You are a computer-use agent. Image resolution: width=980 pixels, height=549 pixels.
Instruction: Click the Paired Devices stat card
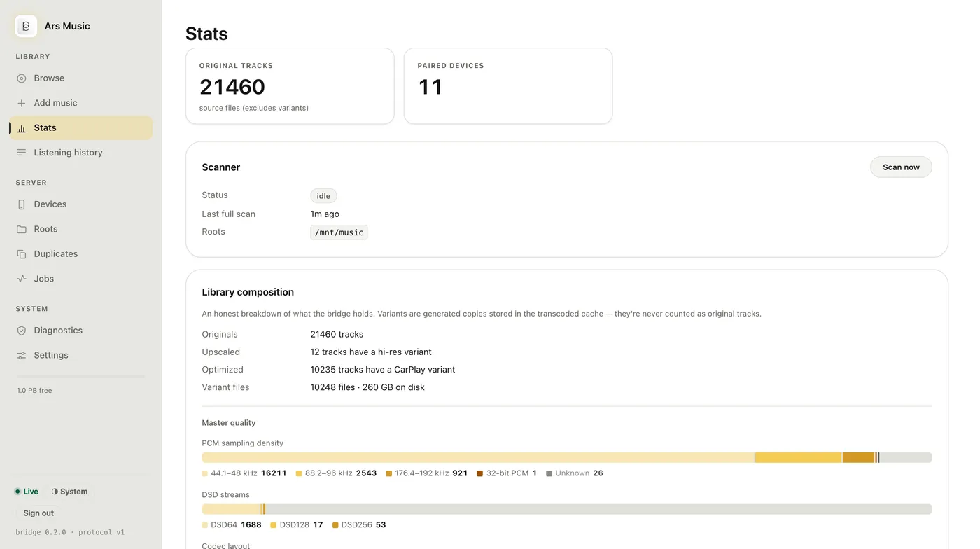coord(508,86)
